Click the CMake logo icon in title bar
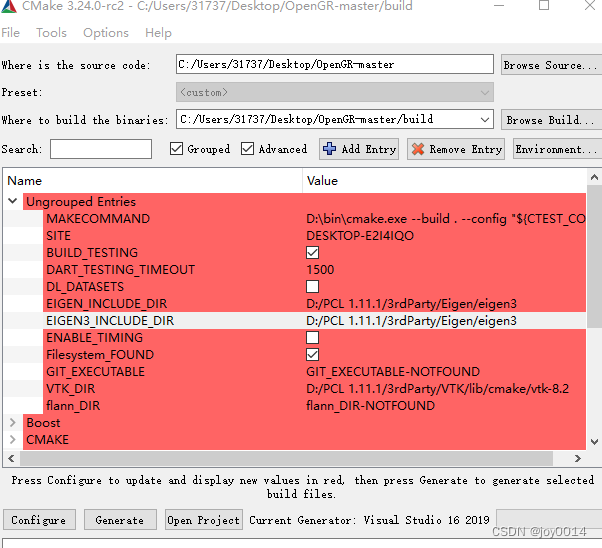The height and width of the screenshot is (548, 602). click(8, 6)
